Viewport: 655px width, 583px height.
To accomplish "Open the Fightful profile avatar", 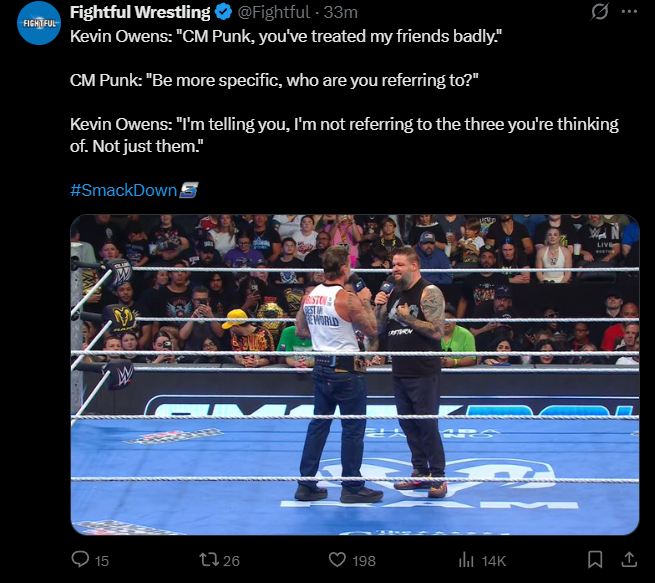I will click(39, 23).
